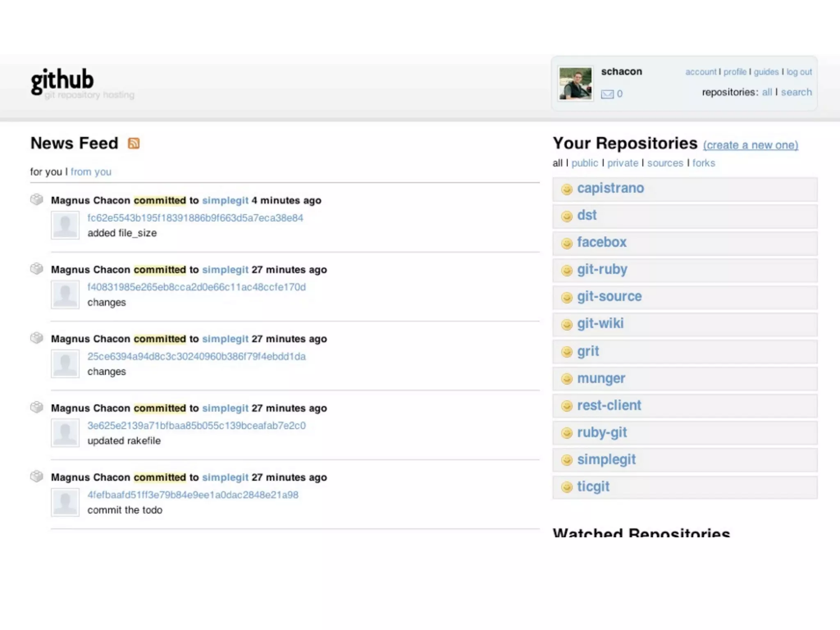
Task: Open the account link
Action: [701, 72]
